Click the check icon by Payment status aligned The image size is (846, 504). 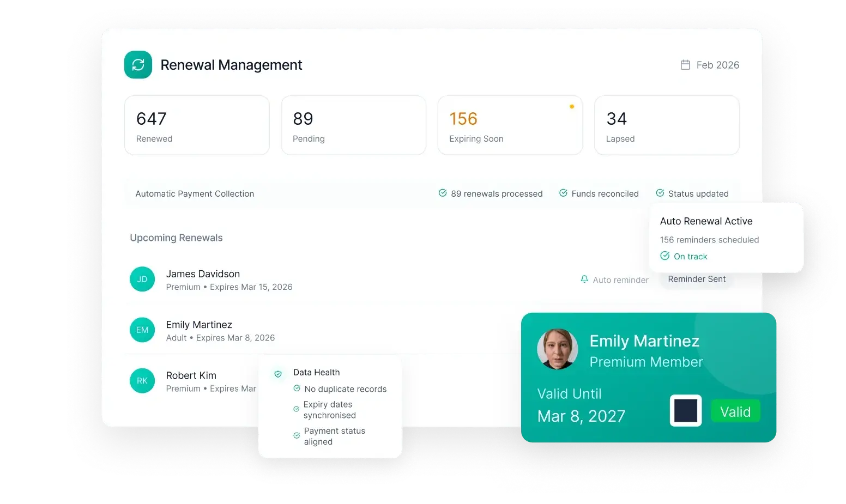(297, 435)
